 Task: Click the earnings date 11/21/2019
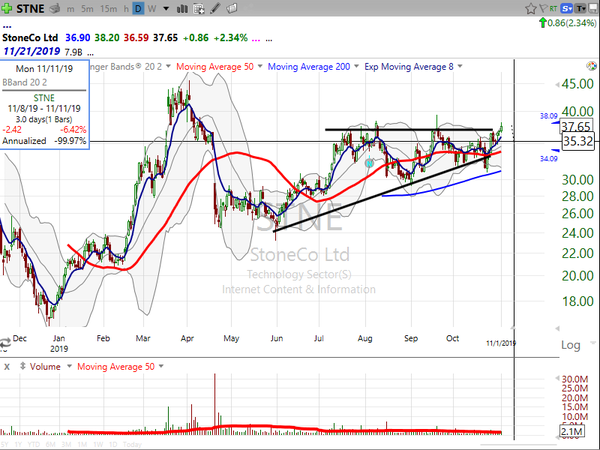coord(32,51)
